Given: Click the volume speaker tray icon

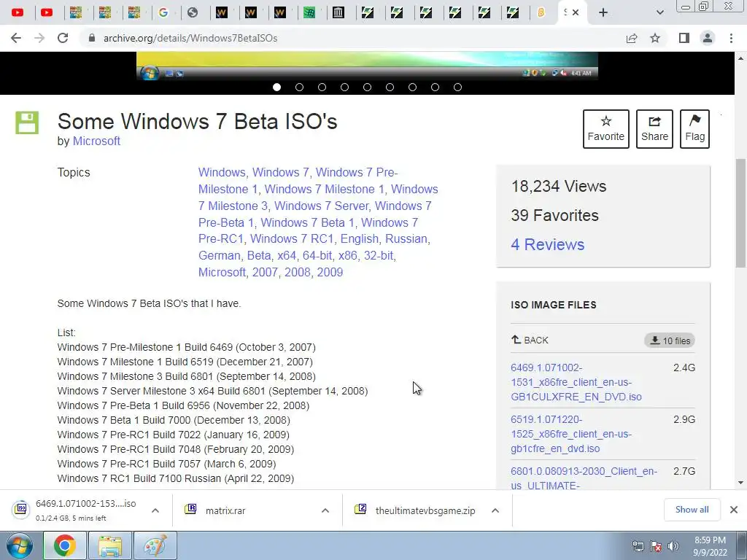Looking at the screenshot, I should coord(673,546).
